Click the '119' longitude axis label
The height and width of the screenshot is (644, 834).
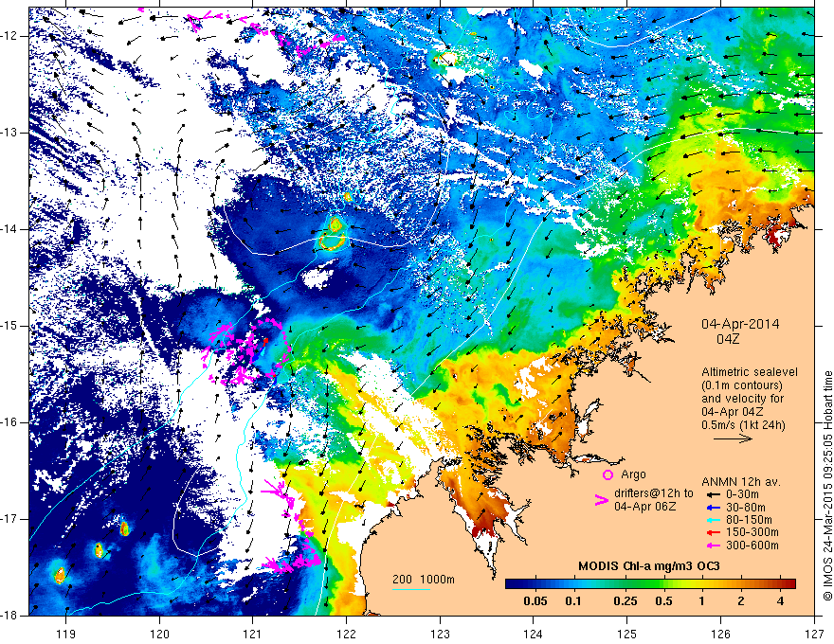tap(66, 634)
